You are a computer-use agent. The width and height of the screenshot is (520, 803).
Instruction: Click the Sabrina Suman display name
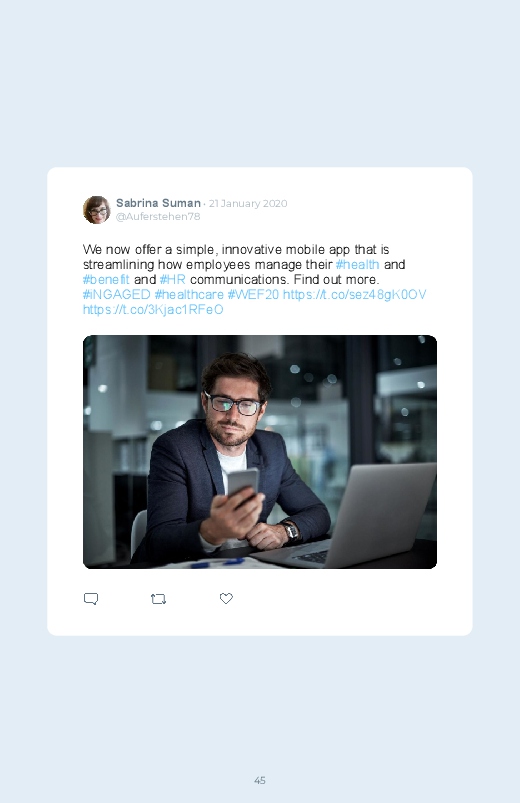(158, 203)
